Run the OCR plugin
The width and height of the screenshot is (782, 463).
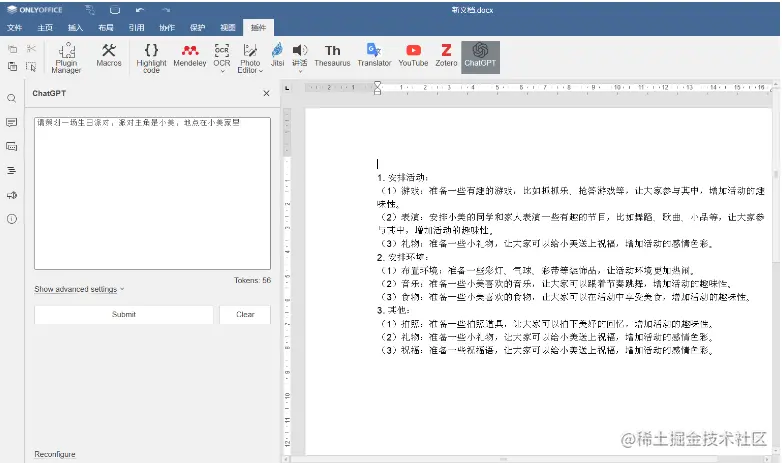(x=222, y=54)
